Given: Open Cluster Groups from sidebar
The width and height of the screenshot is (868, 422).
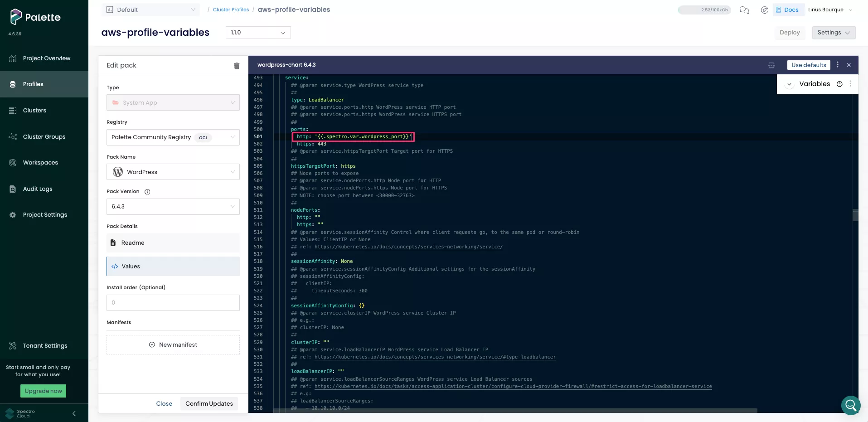Looking at the screenshot, I should pyautogui.click(x=44, y=136).
